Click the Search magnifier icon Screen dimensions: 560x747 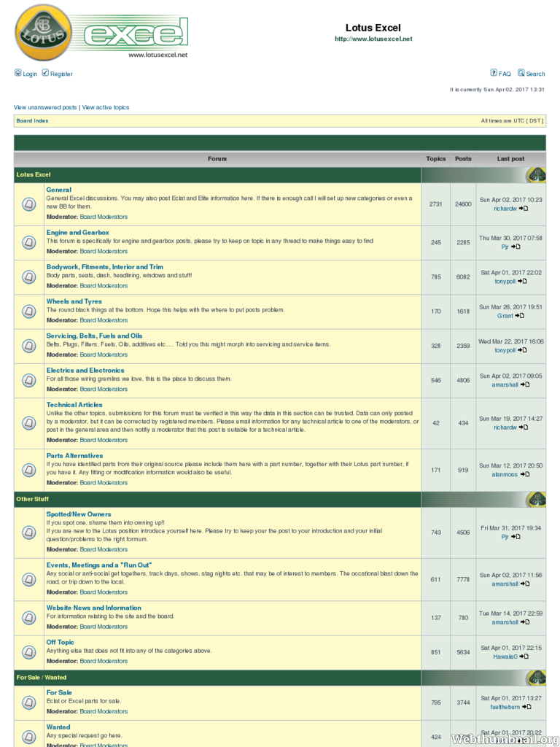click(521, 73)
